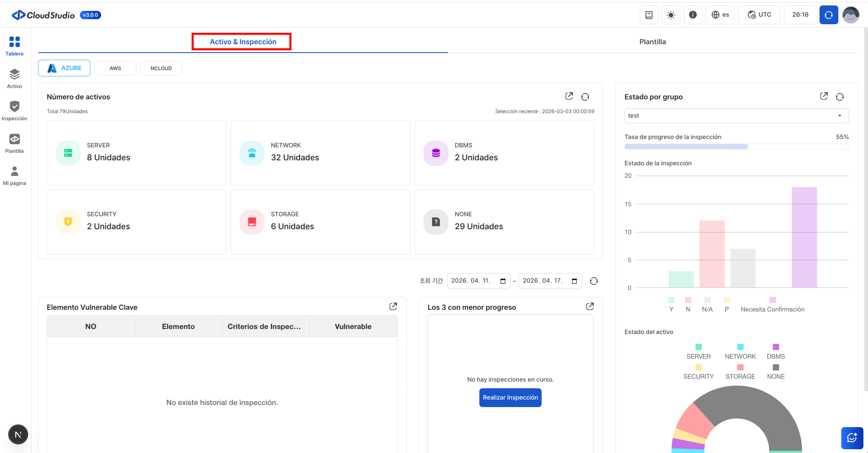Select the NCLOUD provider button
The image size is (868, 453).
tap(161, 68)
